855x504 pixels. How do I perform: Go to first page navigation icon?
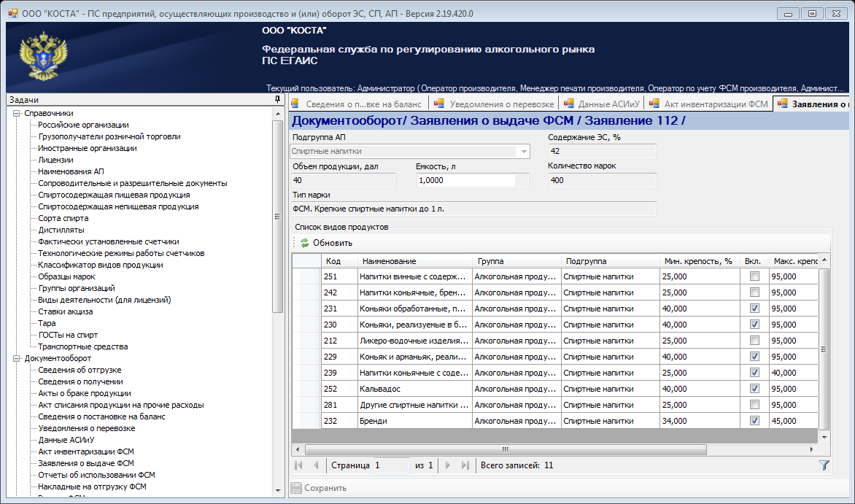pyautogui.click(x=298, y=465)
